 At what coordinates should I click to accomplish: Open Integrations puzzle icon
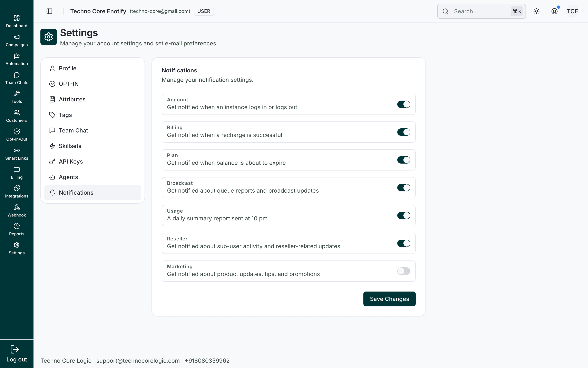(17, 188)
